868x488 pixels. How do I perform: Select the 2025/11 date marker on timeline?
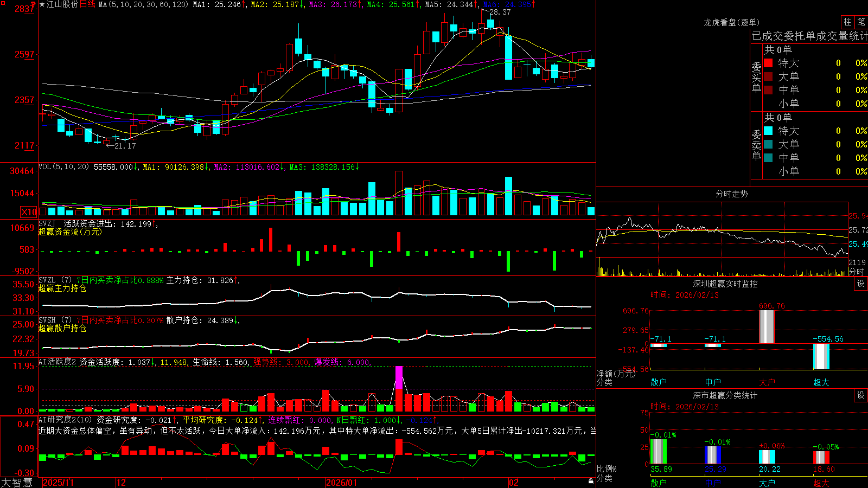point(58,483)
